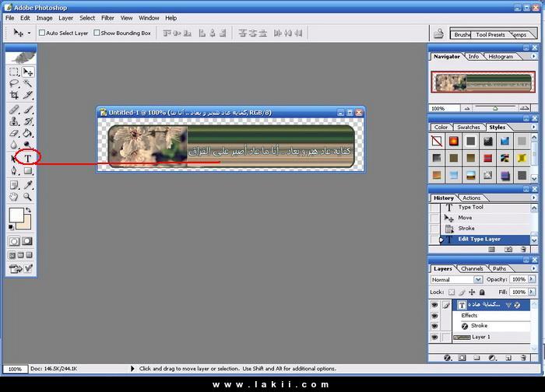This screenshot has height=392, width=545.
Task: Switch to the Swatches tab
Action: 468,127
